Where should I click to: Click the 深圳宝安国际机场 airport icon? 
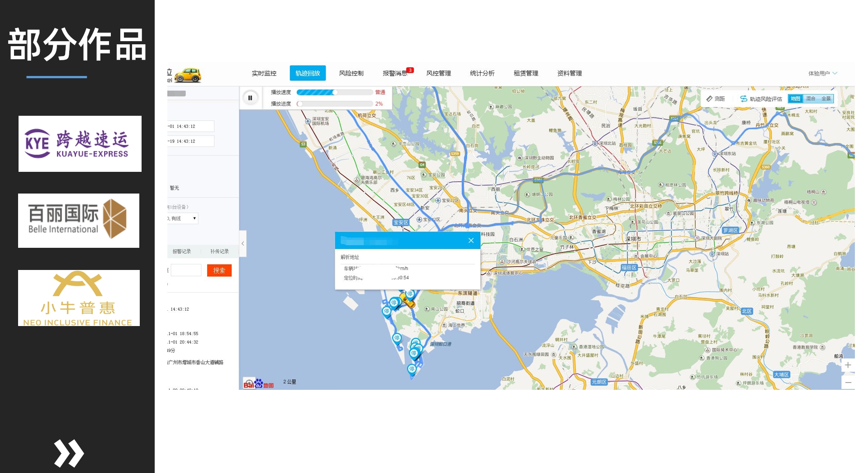pyautogui.click(x=308, y=121)
